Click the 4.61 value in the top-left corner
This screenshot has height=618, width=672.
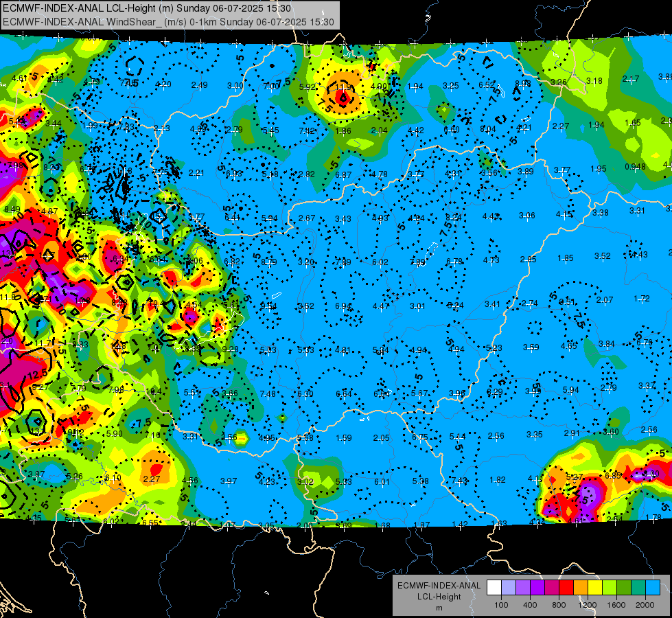[19, 78]
